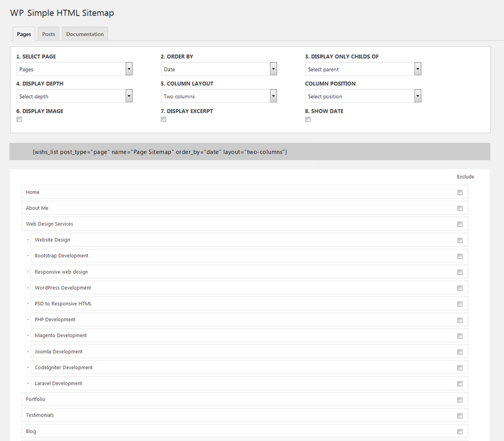Toggle the Display Excerpt checkbox
The height and width of the screenshot is (441, 504).
[164, 120]
